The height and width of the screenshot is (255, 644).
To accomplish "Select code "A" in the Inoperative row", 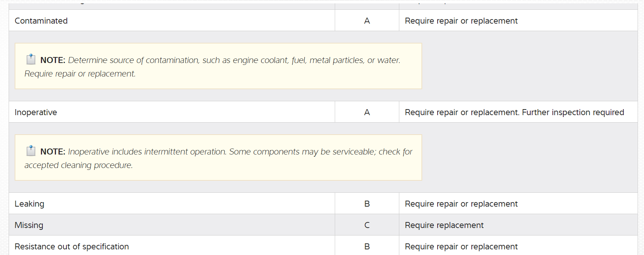I will (x=367, y=112).
